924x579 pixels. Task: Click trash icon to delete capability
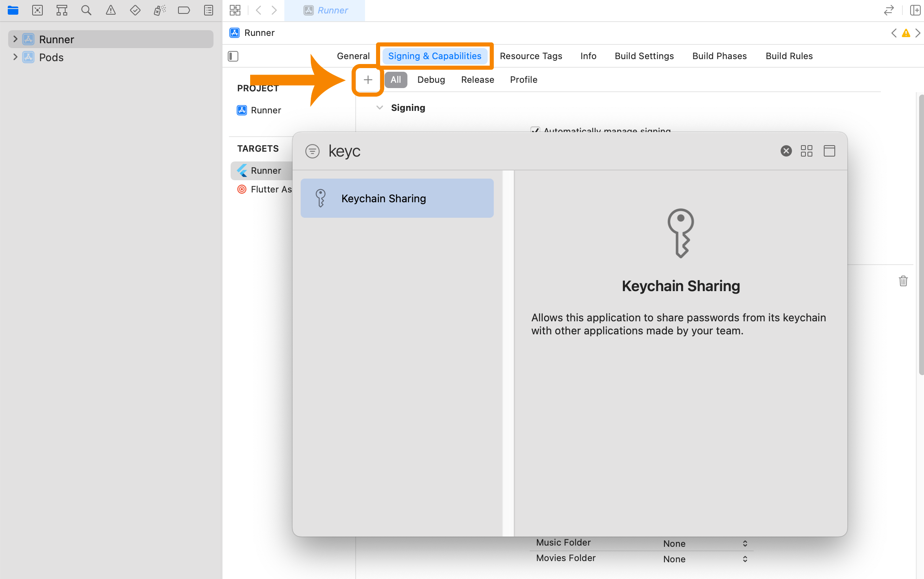tap(903, 281)
